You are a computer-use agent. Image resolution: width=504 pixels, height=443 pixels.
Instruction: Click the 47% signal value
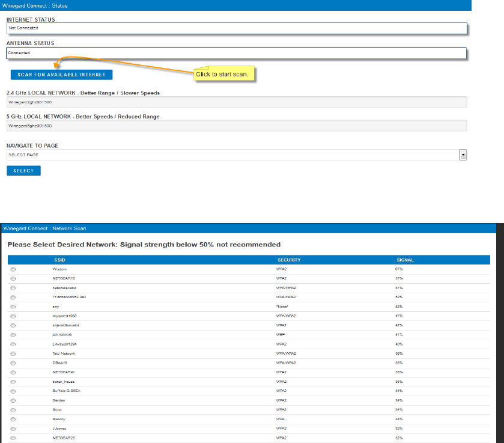pyautogui.click(x=399, y=316)
